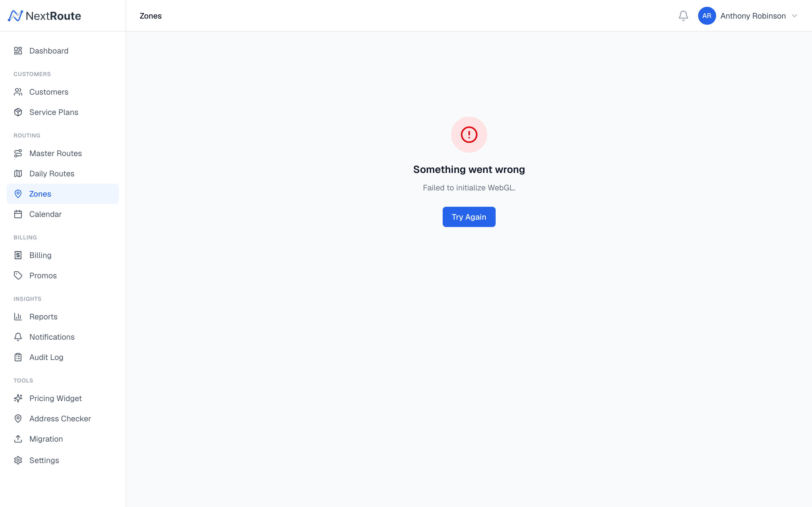Expand the Anthony Robinson user dropdown chevron
The image size is (812, 507).
pos(794,16)
